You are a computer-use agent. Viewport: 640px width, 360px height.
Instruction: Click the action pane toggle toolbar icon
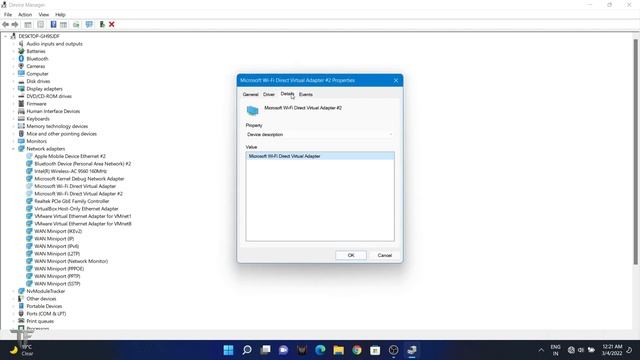[x=63, y=25]
